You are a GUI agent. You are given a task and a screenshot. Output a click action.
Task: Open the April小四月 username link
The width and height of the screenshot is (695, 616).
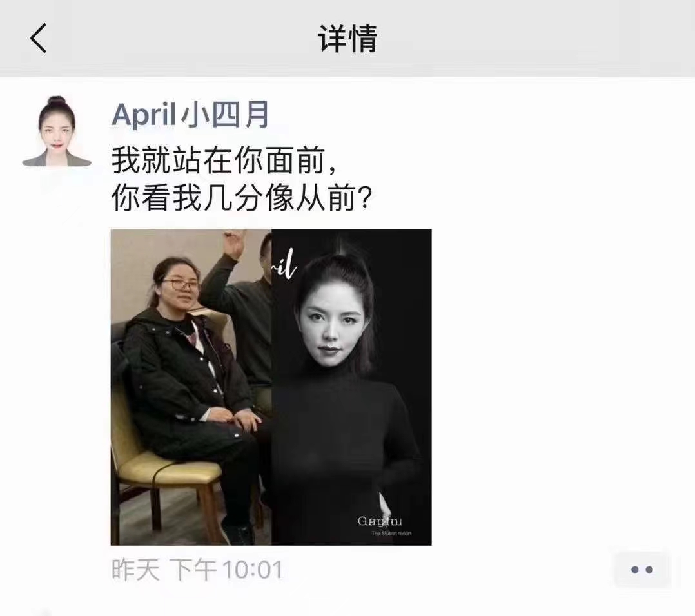pos(190,115)
